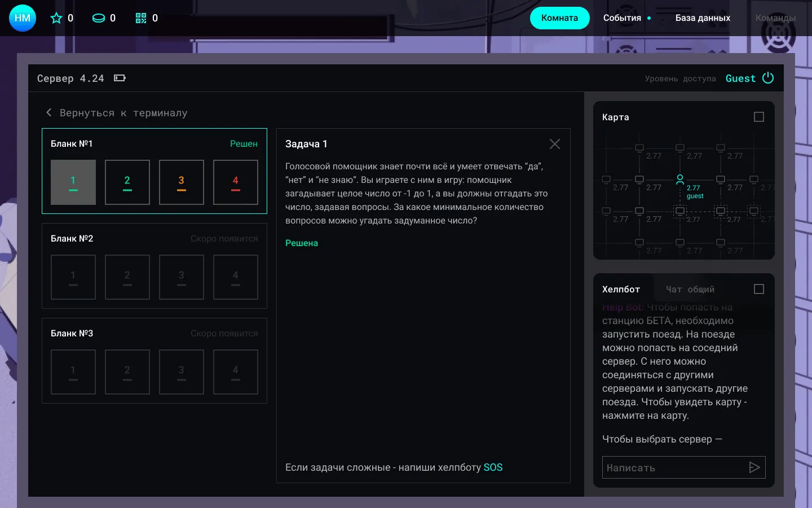Click the star points icon

click(x=56, y=18)
